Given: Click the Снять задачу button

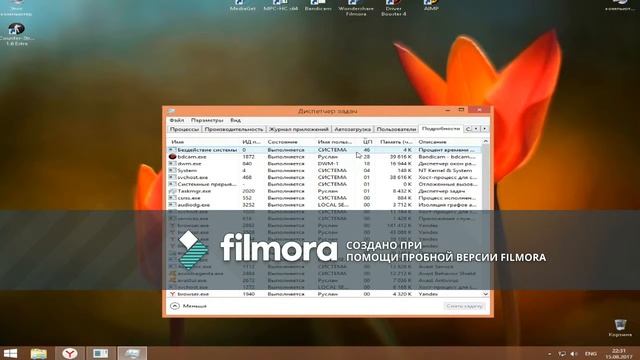Looking at the screenshot, I should pyautogui.click(x=464, y=306).
